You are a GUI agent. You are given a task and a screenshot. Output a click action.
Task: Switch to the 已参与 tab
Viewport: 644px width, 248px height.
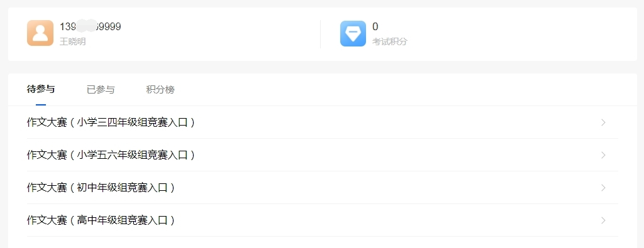(x=101, y=90)
